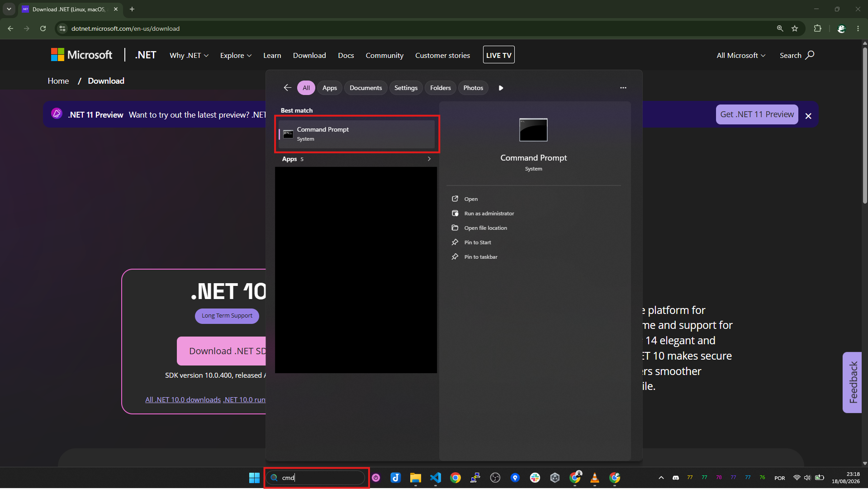Click Home breadcrumb link

pos(58,81)
